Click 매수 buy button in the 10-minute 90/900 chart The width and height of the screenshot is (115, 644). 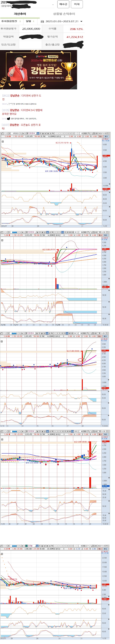(100, 235)
